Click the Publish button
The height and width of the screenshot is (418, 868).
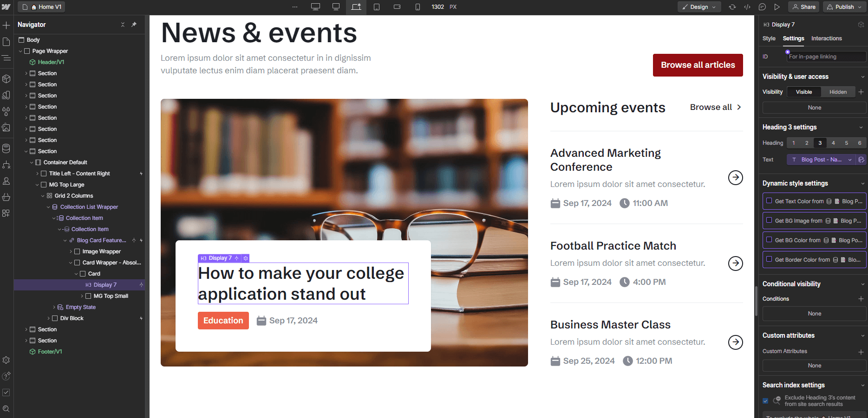[x=843, y=7]
